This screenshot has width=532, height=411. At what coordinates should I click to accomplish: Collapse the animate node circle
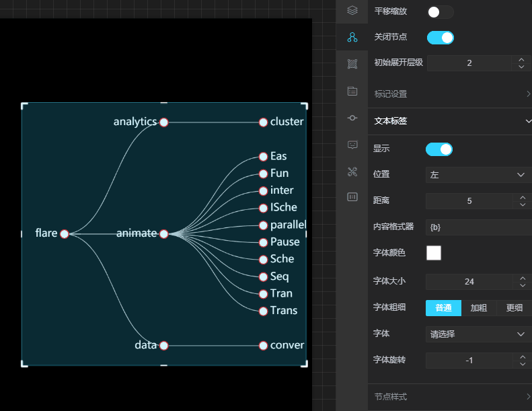click(x=164, y=234)
